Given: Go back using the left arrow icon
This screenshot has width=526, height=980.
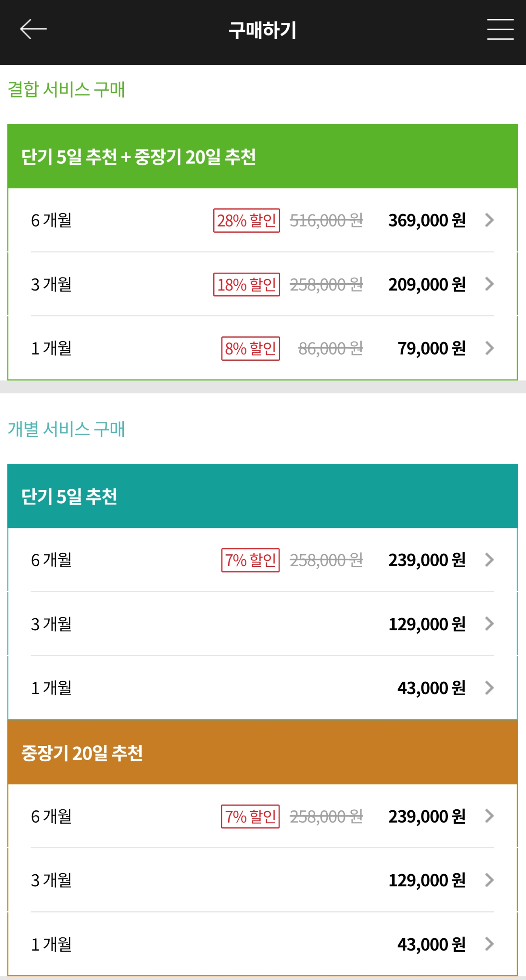Looking at the screenshot, I should tap(33, 29).
